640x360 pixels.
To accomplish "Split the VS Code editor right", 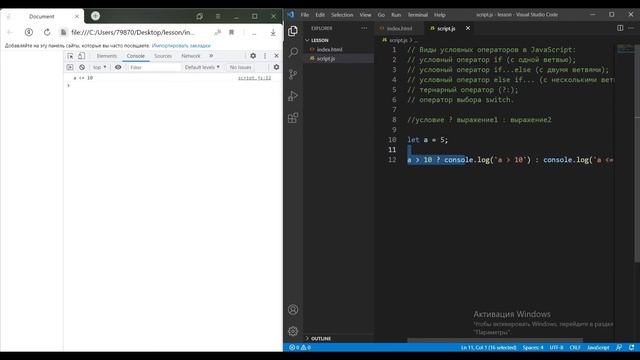I will click(620, 28).
